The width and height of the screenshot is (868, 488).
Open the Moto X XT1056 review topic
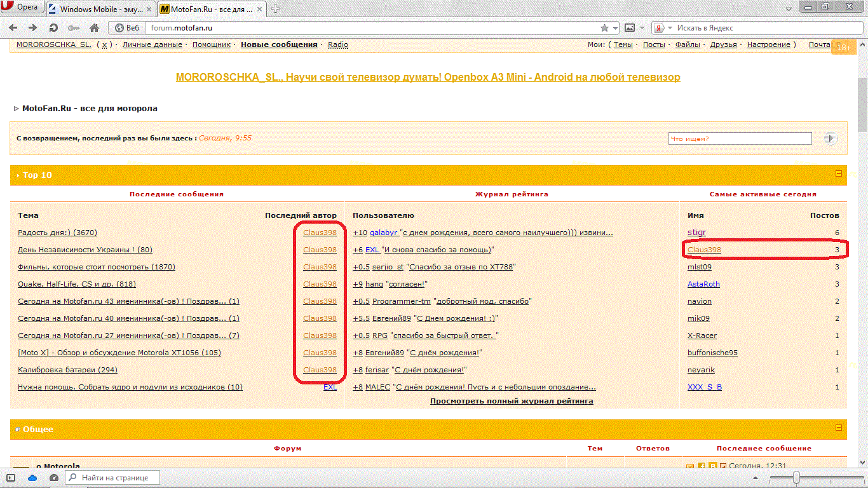pos(119,353)
